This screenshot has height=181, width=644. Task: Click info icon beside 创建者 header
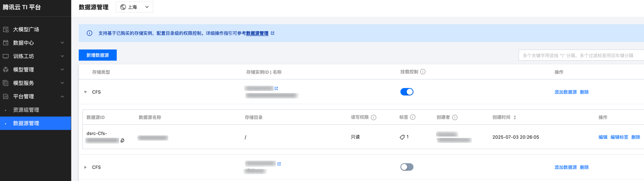[455, 117]
